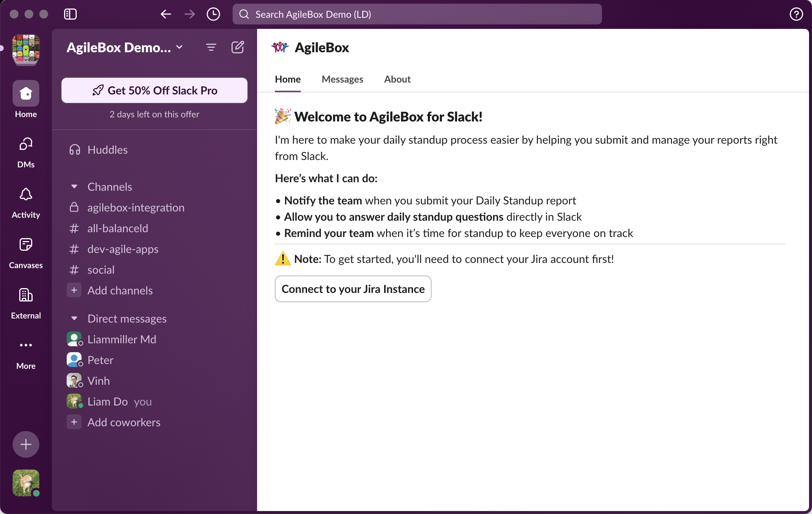Image resolution: width=812 pixels, height=514 pixels.
Task: Collapse the Channels section
Action: (x=74, y=187)
